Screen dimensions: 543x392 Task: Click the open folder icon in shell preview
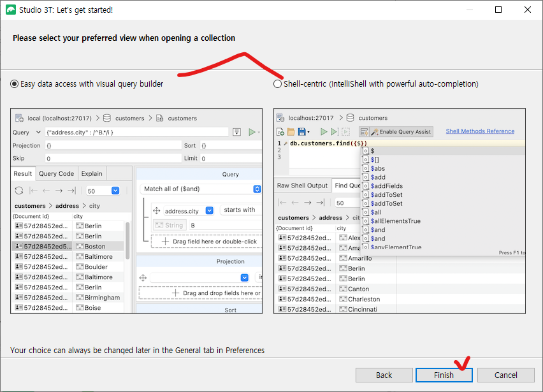pyautogui.click(x=291, y=131)
